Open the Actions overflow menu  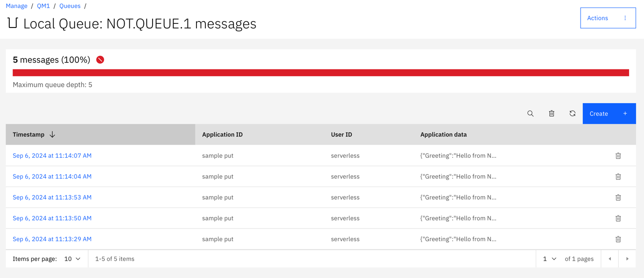pyautogui.click(x=608, y=18)
